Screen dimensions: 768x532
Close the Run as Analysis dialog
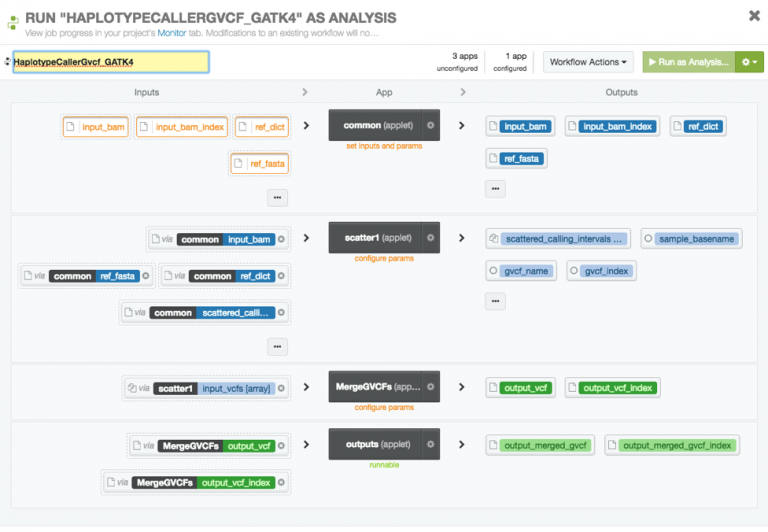753,16
